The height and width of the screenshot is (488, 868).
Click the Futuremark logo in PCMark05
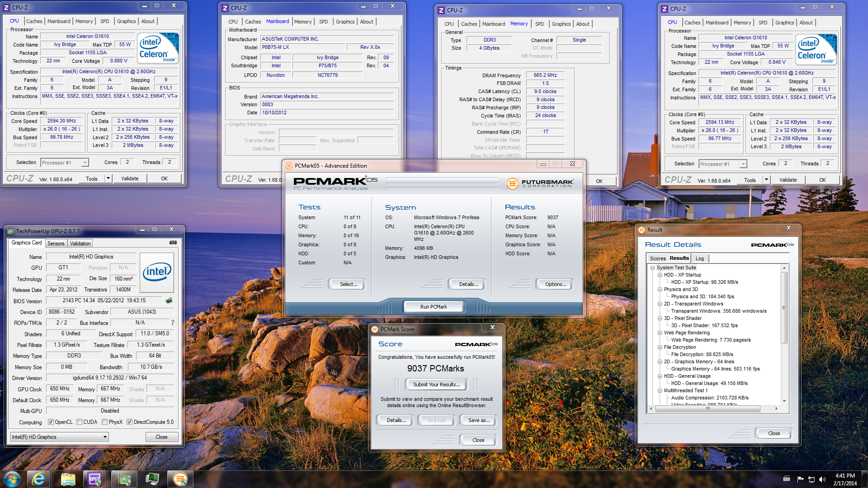[x=540, y=183]
